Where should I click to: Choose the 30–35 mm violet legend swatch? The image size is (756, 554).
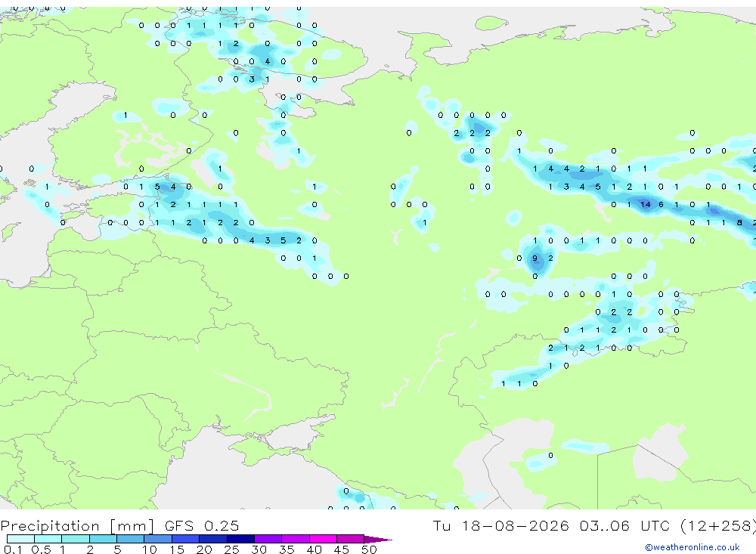pyautogui.click(x=268, y=539)
